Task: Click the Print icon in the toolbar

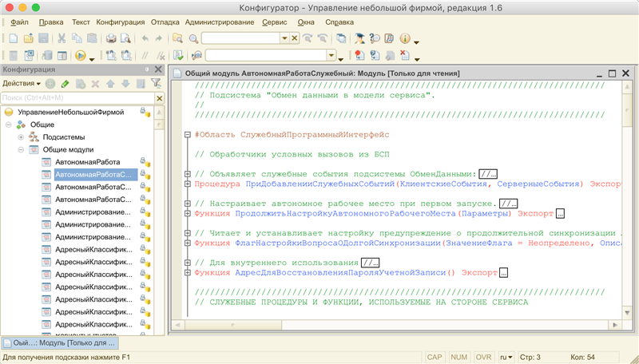Action: pos(111,38)
